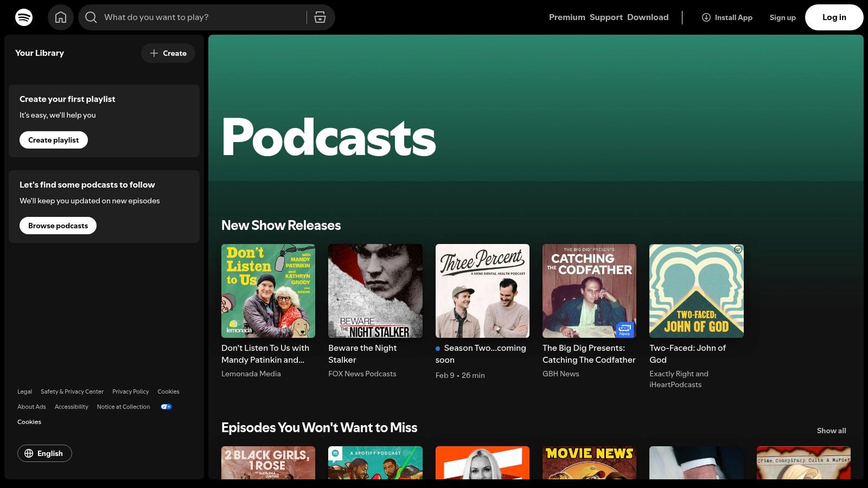
Task: Click the Install App download icon
Action: click(705, 17)
